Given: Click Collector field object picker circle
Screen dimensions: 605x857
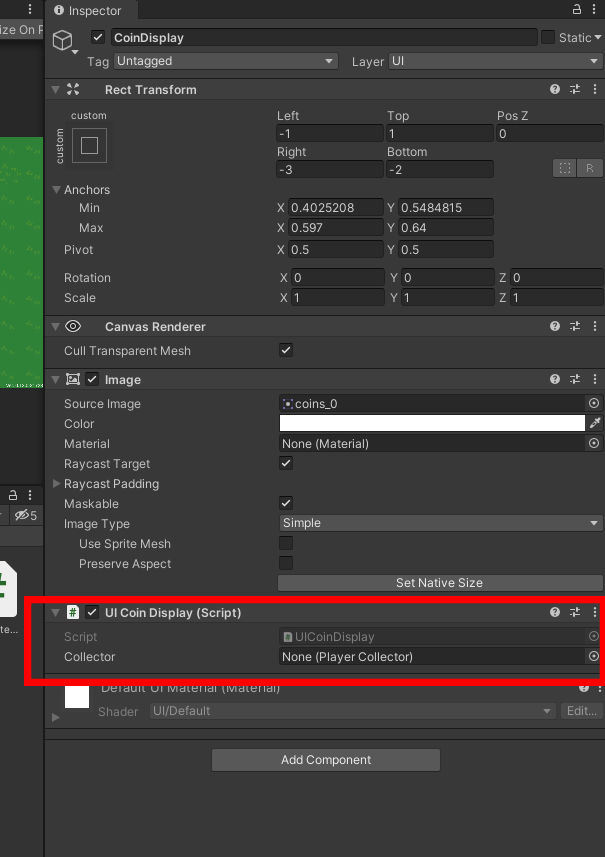Looking at the screenshot, I should [594, 656].
